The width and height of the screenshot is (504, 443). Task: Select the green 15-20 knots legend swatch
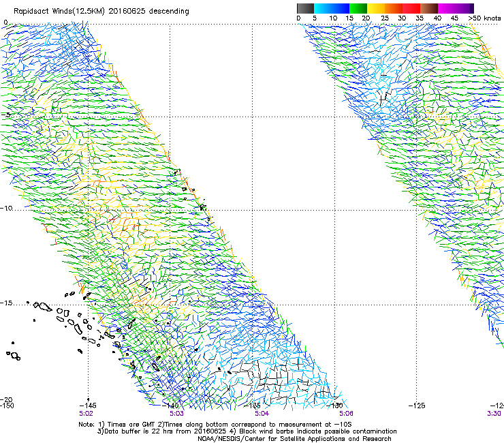point(358,8)
